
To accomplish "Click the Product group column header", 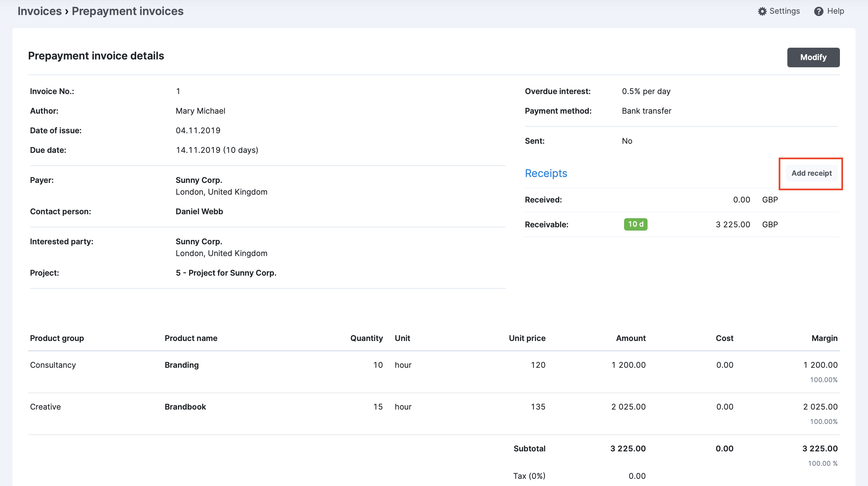I will tap(57, 338).
